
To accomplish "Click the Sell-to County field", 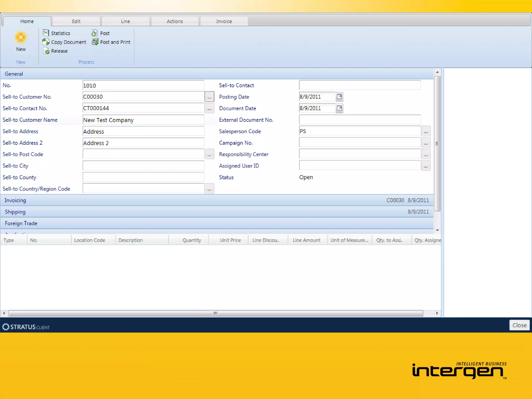I will pos(143,177).
